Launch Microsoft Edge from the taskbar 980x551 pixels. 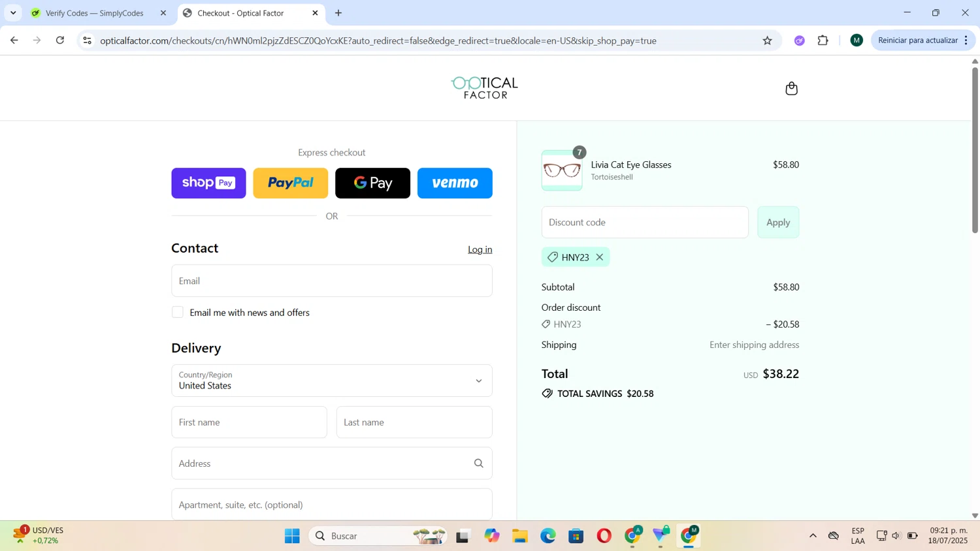tap(547, 536)
